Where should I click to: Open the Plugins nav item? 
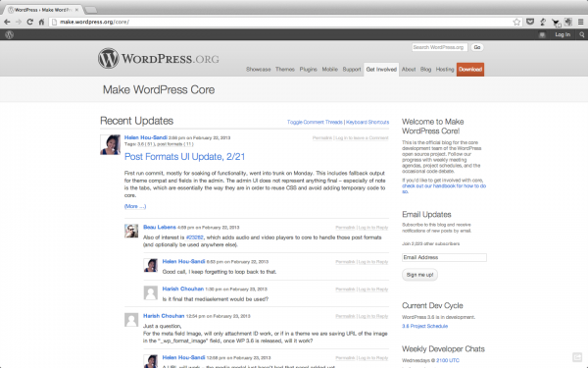(x=309, y=69)
